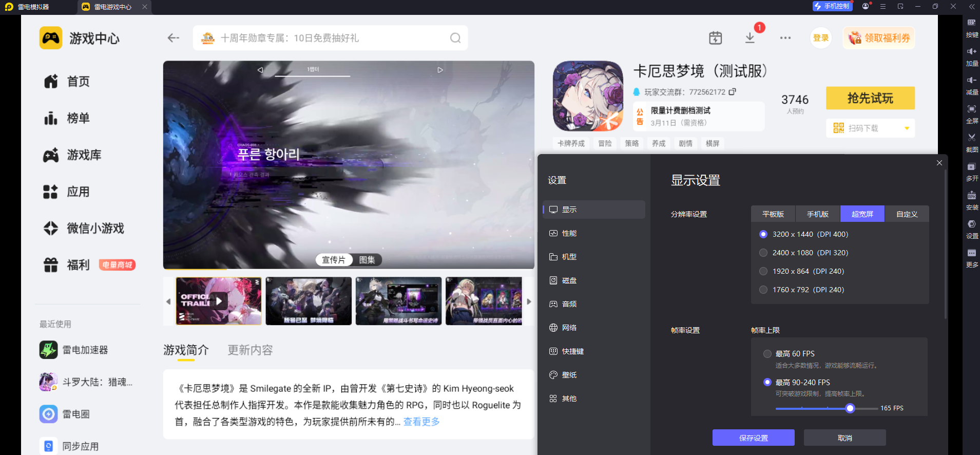Open the 性能 settings category
980x455 pixels.
(594, 233)
